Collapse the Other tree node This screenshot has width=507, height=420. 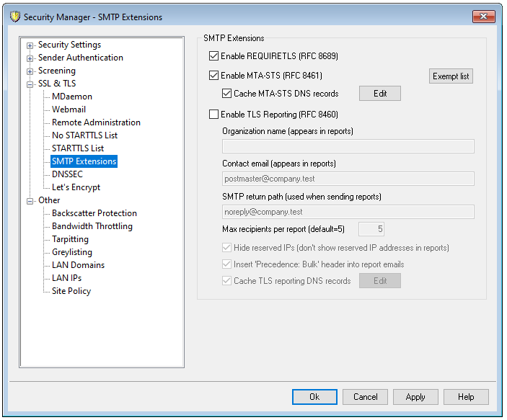tap(30, 201)
